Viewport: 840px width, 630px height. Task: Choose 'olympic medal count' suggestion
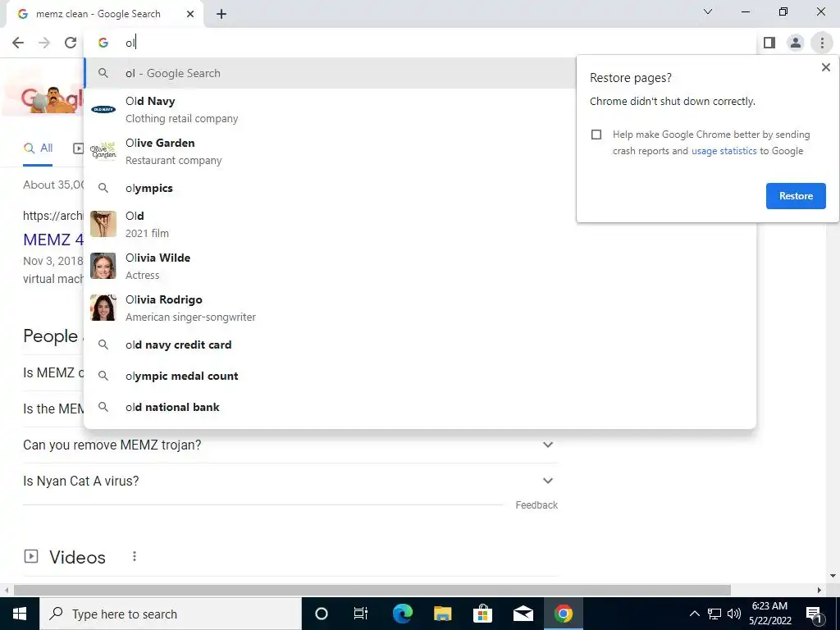[x=420, y=376]
